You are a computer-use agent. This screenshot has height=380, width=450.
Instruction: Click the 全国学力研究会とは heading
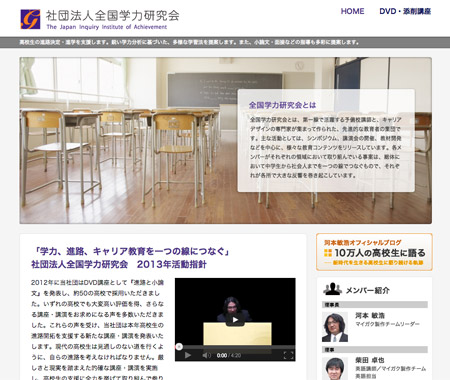coord(282,105)
